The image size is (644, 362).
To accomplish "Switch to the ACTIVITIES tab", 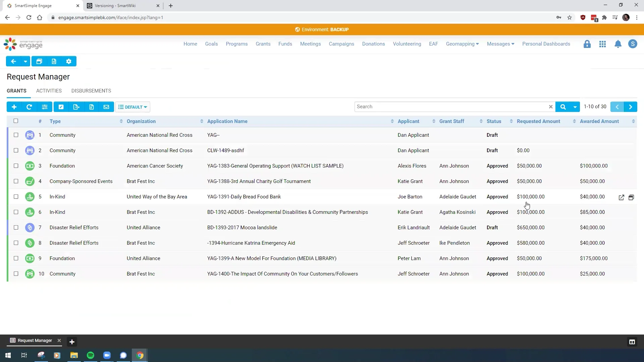I will [x=49, y=91].
